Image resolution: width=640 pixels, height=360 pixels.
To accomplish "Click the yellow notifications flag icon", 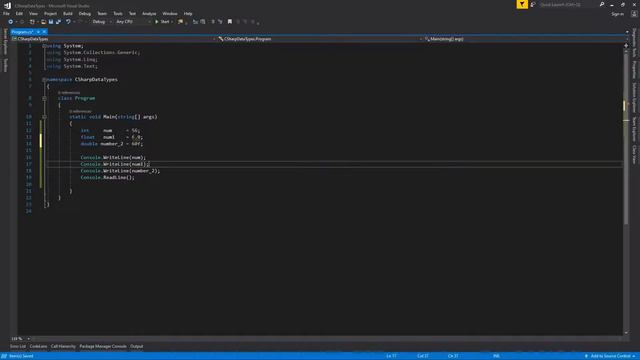I will point(522,4).
